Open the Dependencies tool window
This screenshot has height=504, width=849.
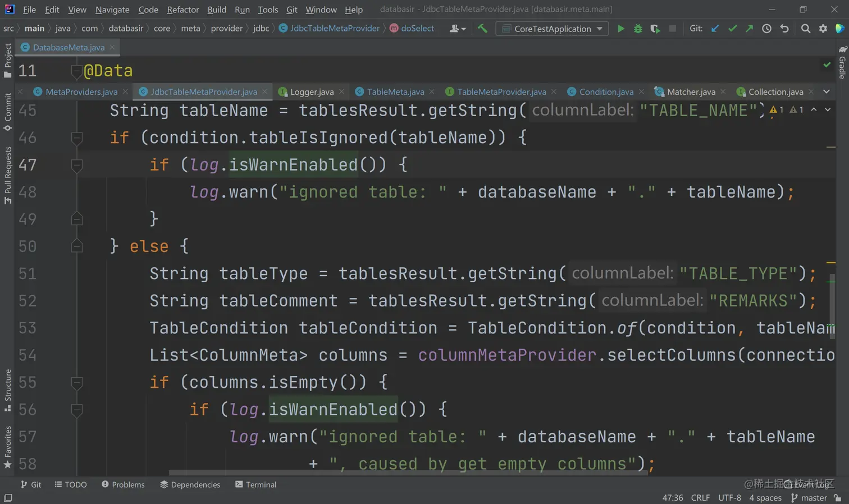coord(190,484)
